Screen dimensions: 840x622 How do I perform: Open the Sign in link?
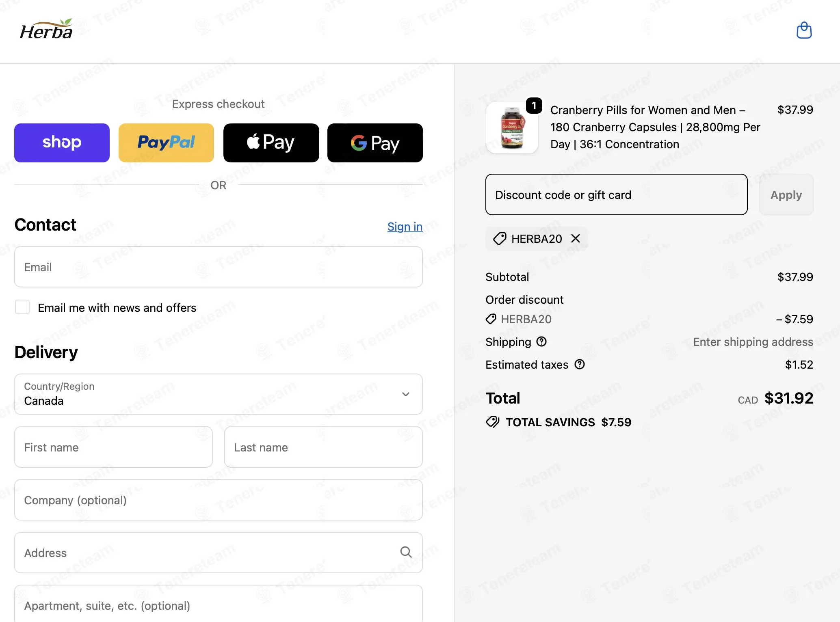click(x=405, y=227)
